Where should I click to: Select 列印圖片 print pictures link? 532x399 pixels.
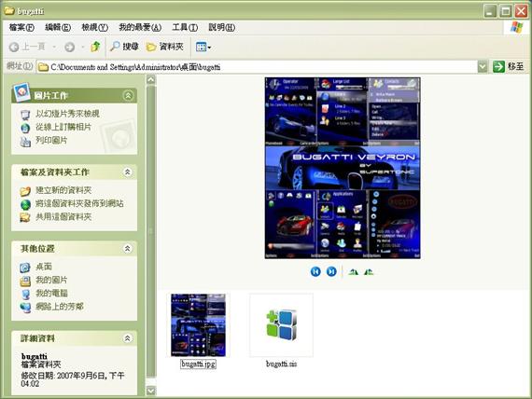point(51,140)
